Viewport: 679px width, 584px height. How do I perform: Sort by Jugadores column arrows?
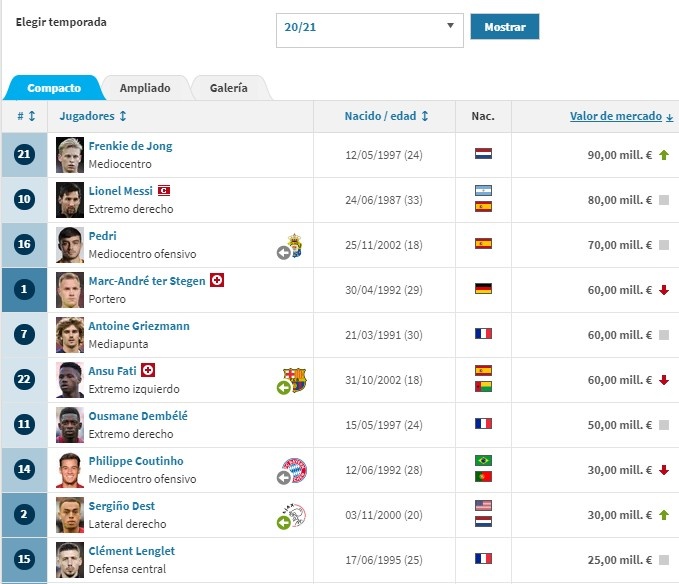pos(123,117)
